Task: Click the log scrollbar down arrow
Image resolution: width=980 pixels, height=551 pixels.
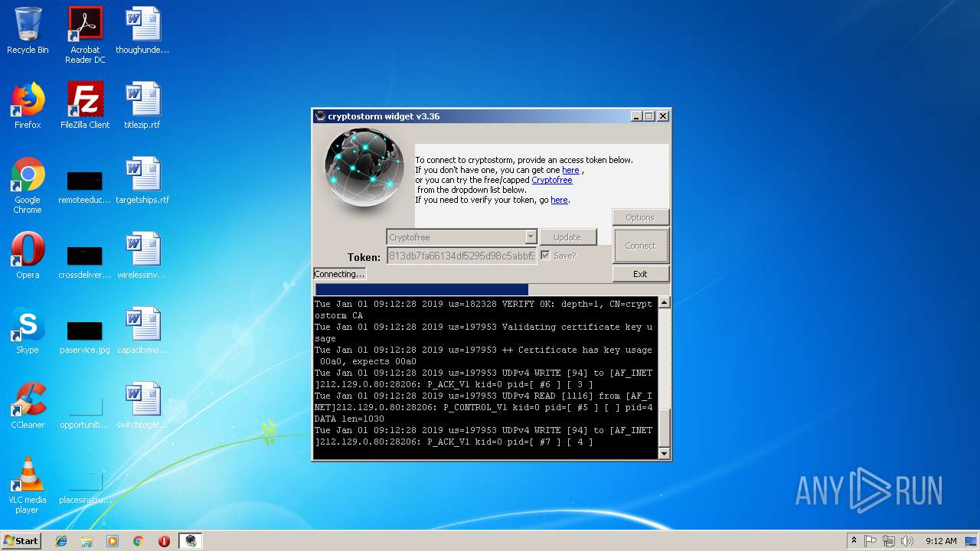Action: click(x=664, y=453)
